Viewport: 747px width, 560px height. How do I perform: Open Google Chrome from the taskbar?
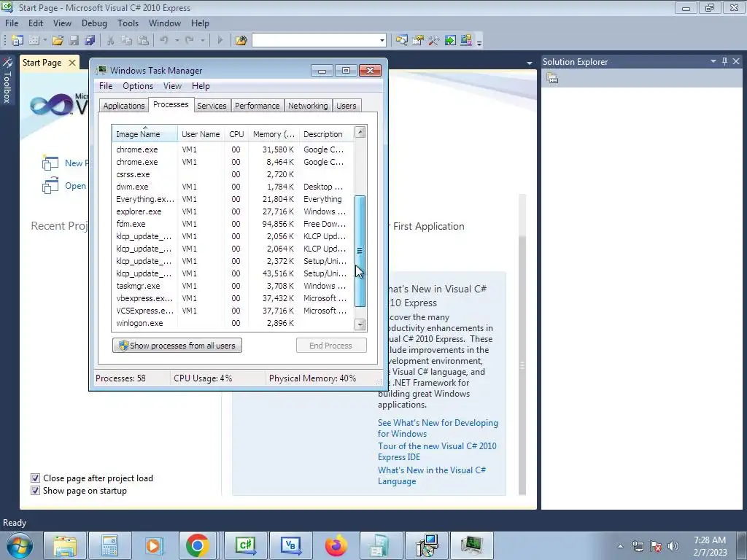click(197, 545)
